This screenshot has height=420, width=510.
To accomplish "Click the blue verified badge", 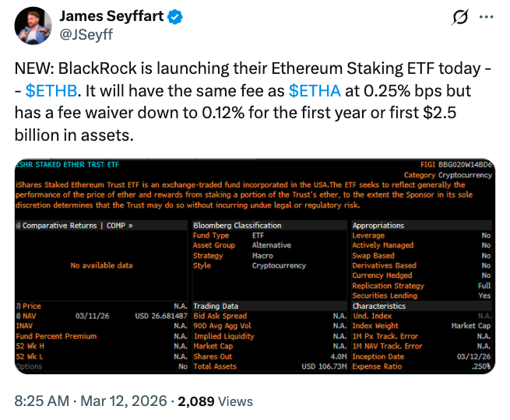I will click(170, 16).
